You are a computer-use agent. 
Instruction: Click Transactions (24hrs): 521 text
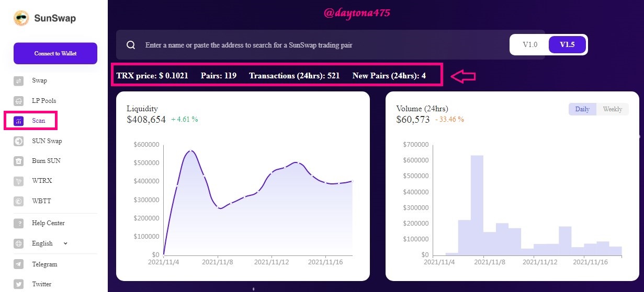point(295,76)
